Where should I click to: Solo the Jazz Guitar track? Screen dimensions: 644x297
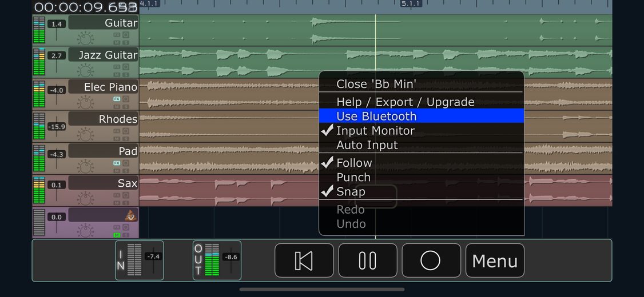pyautogui.click(x=126, y=74)
